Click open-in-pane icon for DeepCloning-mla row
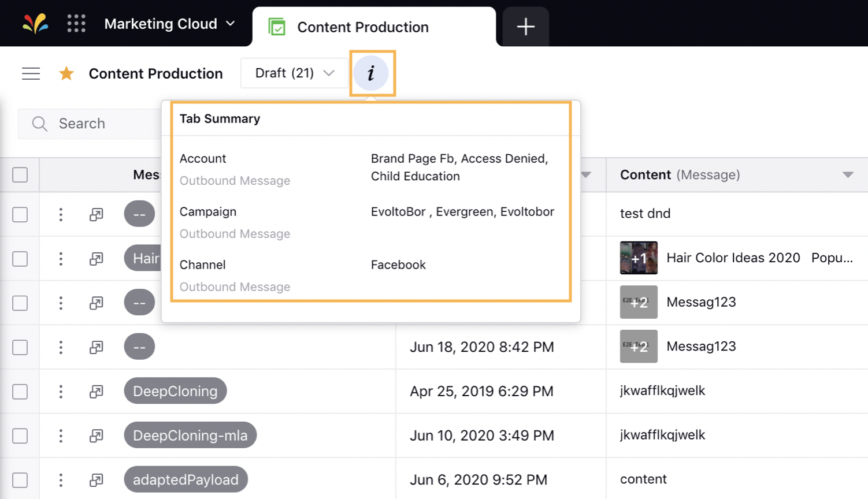 pos(97,435)
